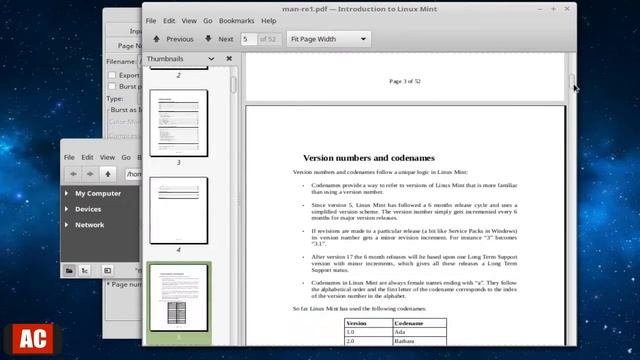Expand My Computer in file manager sidebar
This screenshot has height=360, width=640.
coord(67,193)
